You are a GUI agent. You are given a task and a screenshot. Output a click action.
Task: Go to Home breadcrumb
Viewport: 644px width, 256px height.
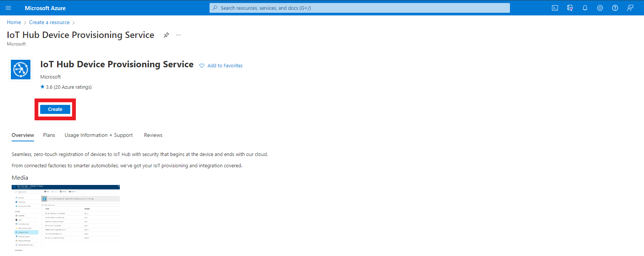(x=14, y=22)
